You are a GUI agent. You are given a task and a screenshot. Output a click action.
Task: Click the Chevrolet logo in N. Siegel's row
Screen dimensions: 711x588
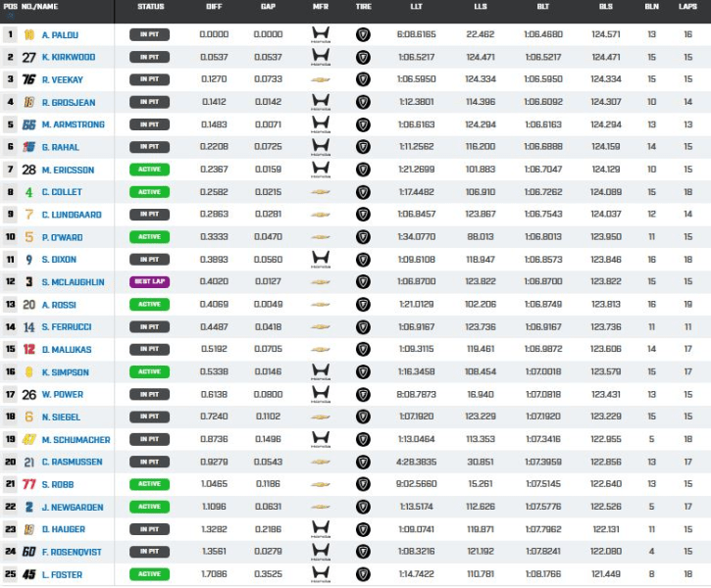point(321,416)
